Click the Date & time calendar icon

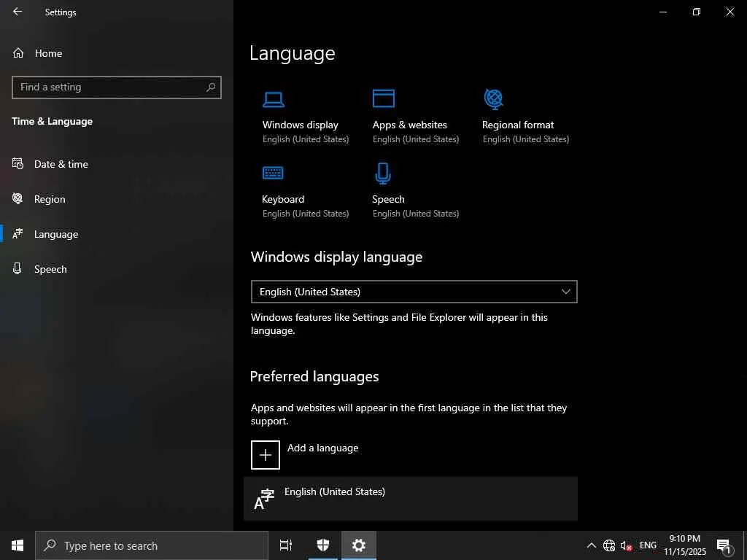point(18,164)
